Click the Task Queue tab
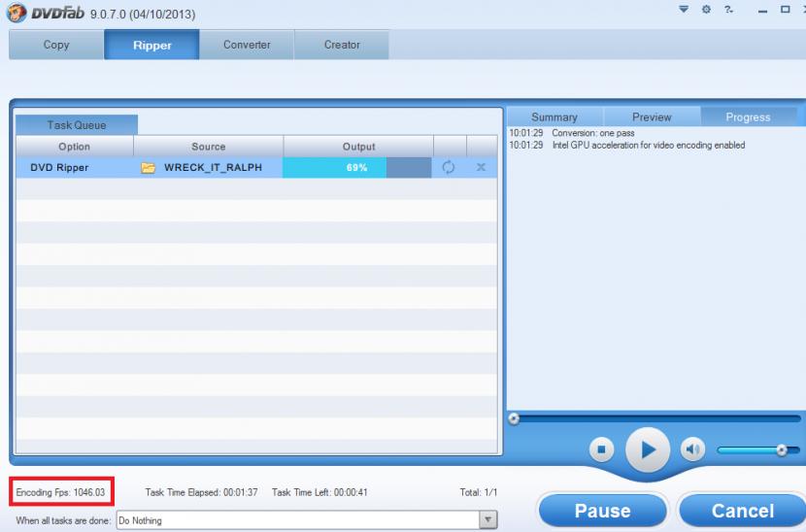 click(x=77, y=125)
